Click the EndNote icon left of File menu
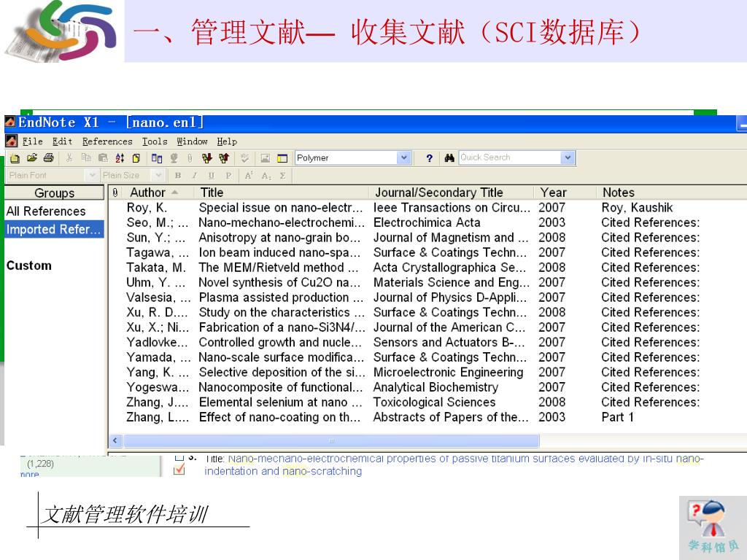The height and width of the screenshot is (560, 747). (x=12, y=141)
